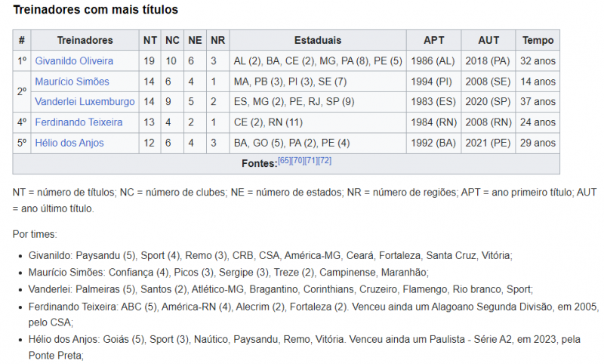Click reference 71 in Fontes row
The width and height of the screenshot is (604, 364).
[x=312, y=161]
